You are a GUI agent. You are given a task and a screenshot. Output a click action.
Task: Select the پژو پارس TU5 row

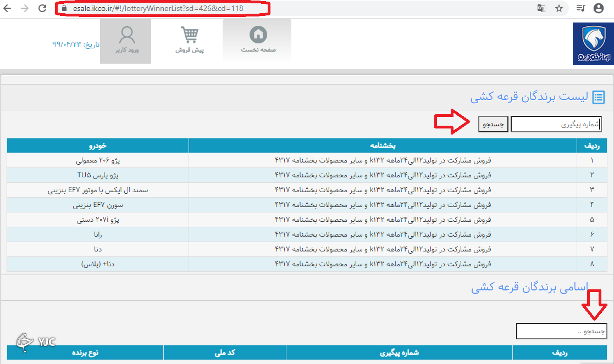click(98, 175)
